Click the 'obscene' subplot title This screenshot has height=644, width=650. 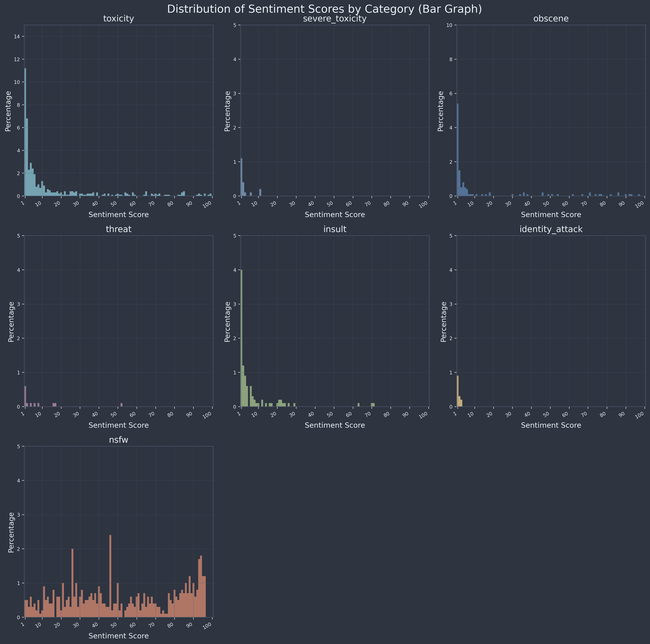[551, 19]
